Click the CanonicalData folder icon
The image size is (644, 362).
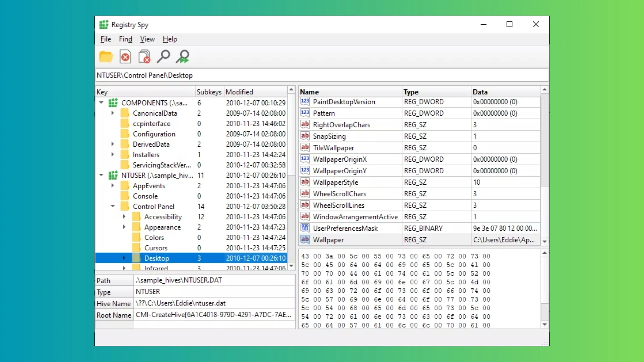pos(125,113)
